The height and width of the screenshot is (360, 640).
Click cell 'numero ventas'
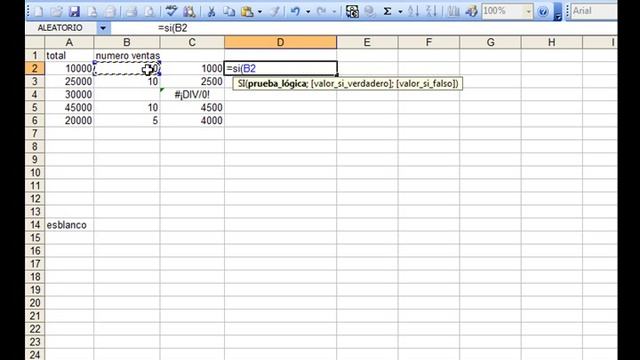(127, 55)
